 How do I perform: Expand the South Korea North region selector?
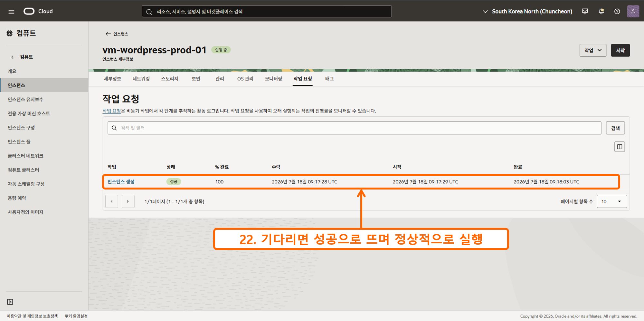pyautogui.click(x=527, y=11)
